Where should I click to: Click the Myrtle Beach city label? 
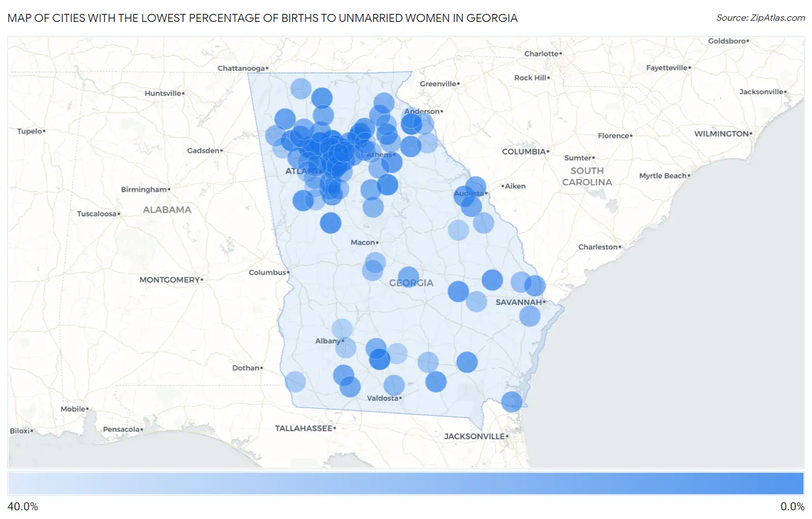click(x=663, y=176)
